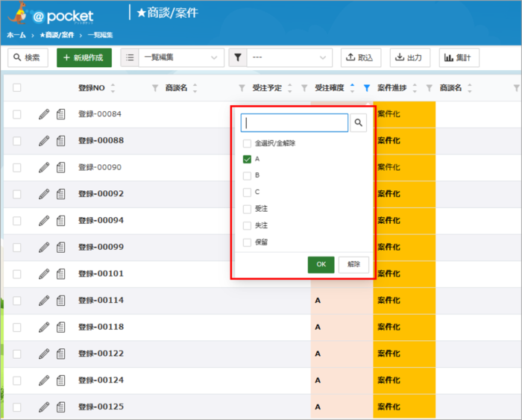Viewport: 522px width, 420px height.
Task: Edit record 登録-00090 with pencil icon
Action: (x=44, y=168)
